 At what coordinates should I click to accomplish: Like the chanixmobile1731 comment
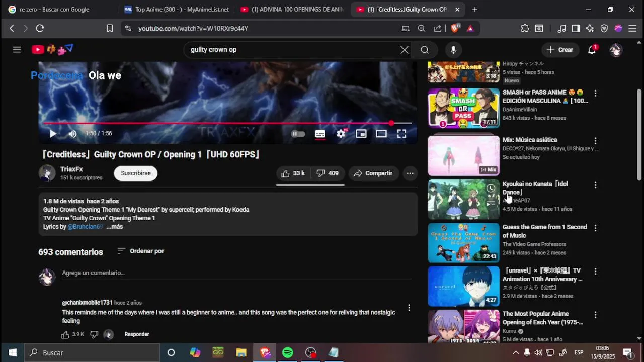click(65, 334)
